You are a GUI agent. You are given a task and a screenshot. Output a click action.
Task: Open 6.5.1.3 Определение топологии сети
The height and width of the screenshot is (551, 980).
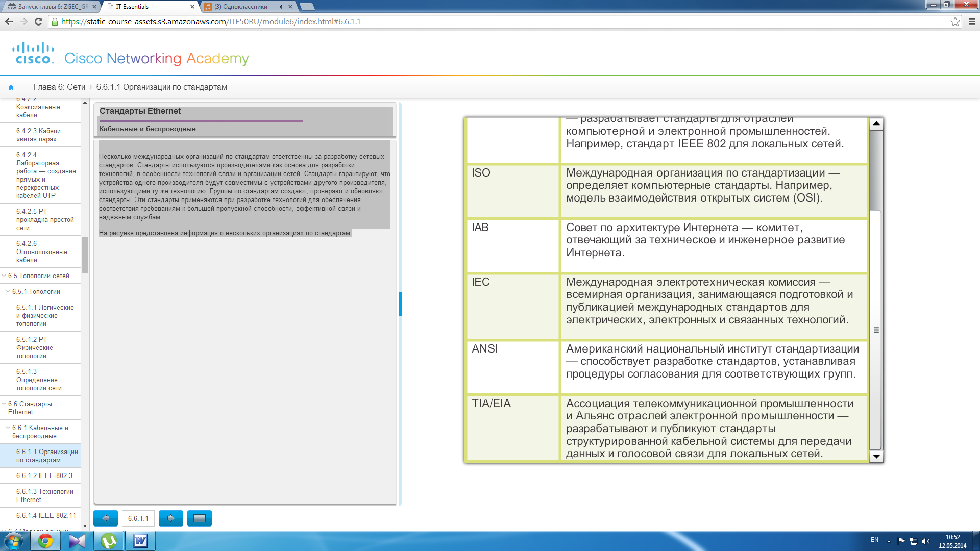pyautogui.click(x=40, y=380)
